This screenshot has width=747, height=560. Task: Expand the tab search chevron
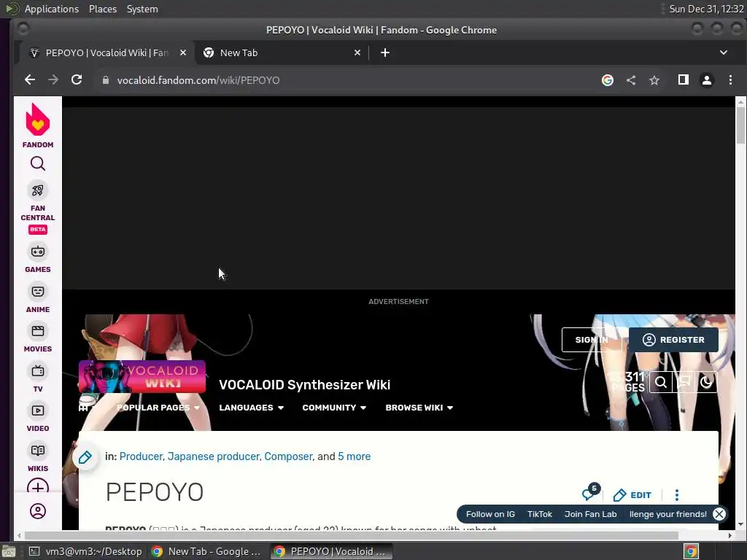[723, 52]
